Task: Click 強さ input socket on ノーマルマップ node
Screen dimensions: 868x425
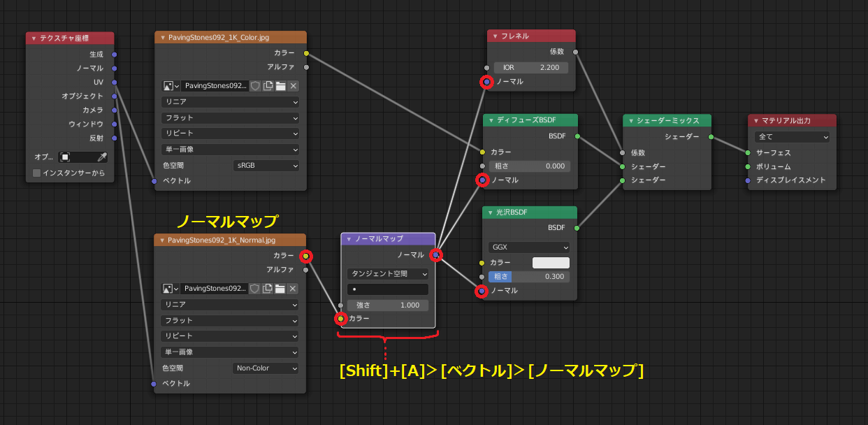Action: (x=341, y=305)
